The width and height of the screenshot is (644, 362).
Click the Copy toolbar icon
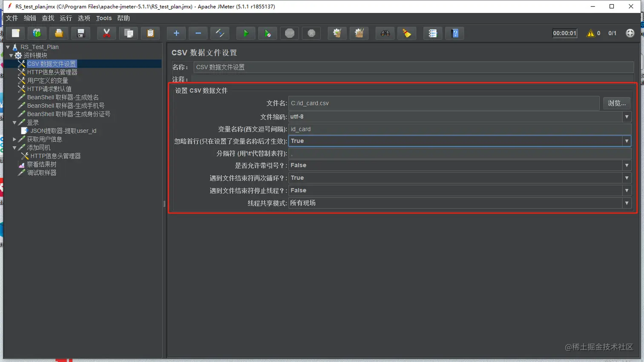click(128, 33)
